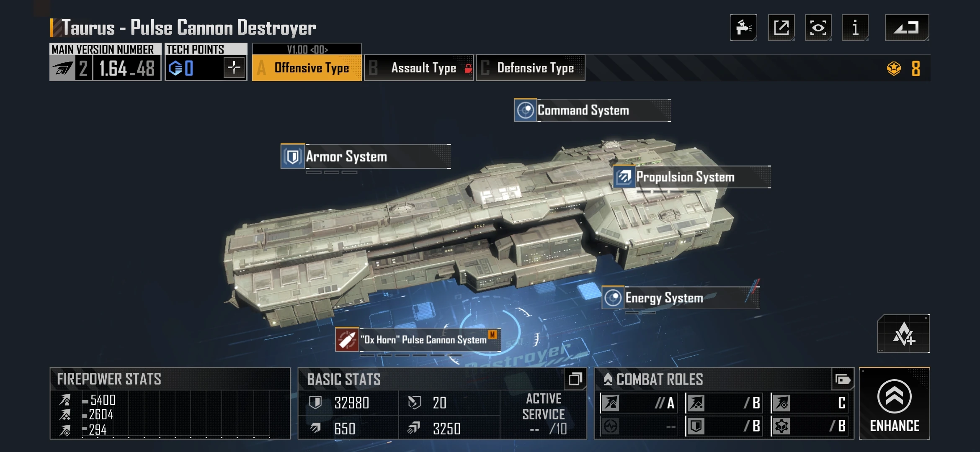The width and height of the screenshot is (980, 452).
Task: Open the Firepower Stats chart panel
Action: [x=170, y=403]
